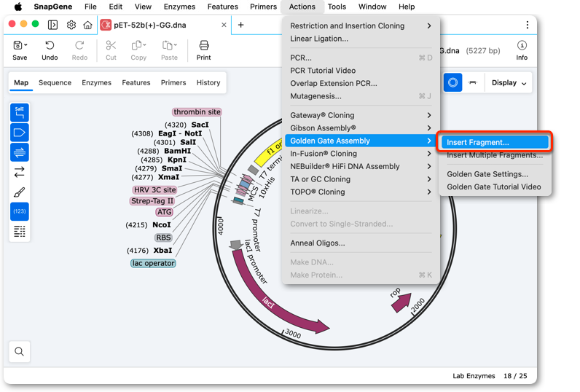Select the color brush tool icon
The image size is (580, 392).
20,192
